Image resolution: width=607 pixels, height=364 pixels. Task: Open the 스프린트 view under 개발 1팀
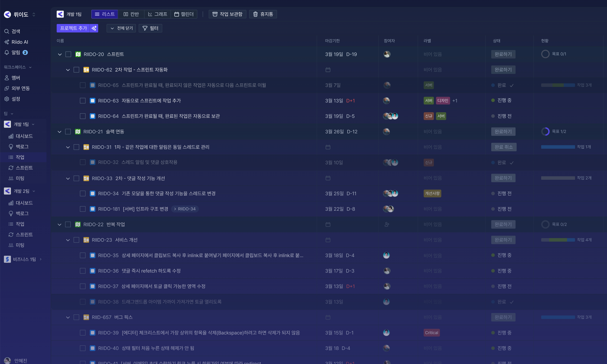click(24, 167)
